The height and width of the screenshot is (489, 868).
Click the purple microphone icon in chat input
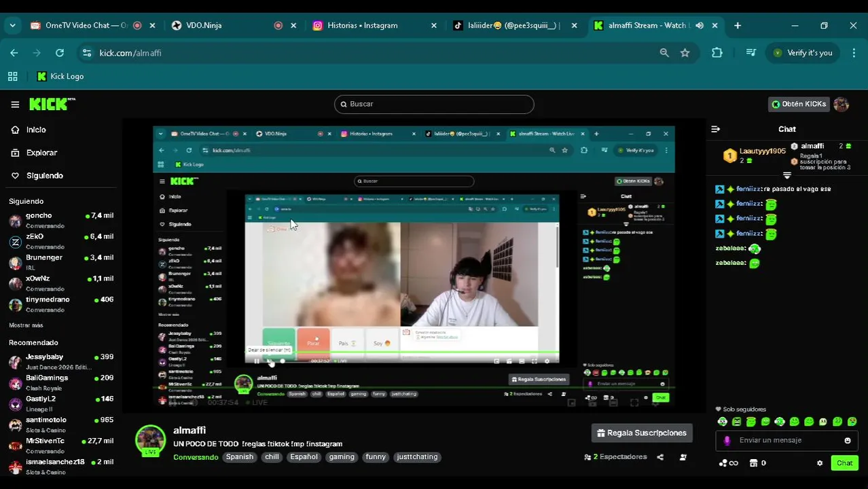click(x=727, y=440)
